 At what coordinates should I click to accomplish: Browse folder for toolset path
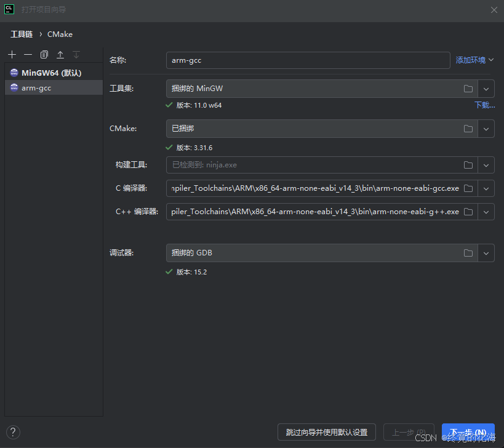468,89
